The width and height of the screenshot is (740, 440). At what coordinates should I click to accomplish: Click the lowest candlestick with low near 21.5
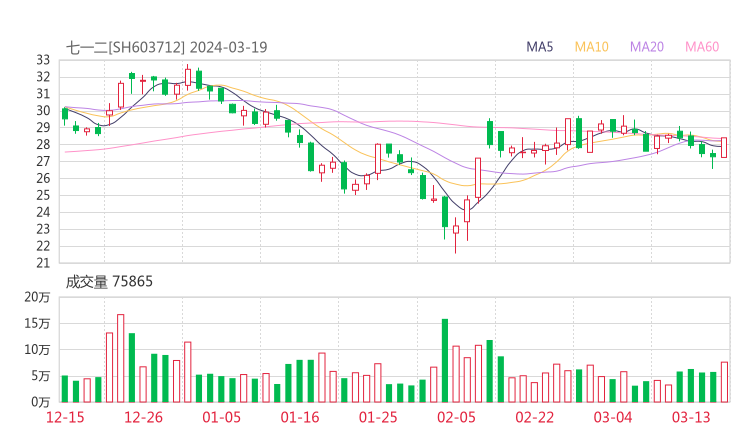pyautogui.click(x=456, y=235)
